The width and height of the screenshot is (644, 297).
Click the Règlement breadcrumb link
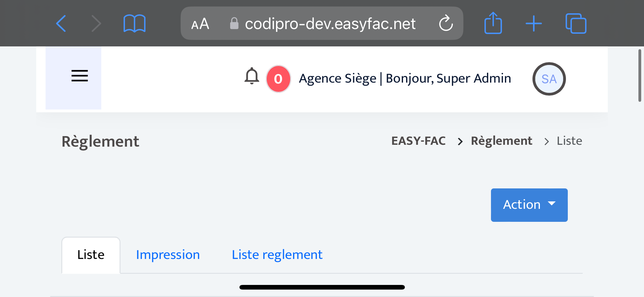501,141
